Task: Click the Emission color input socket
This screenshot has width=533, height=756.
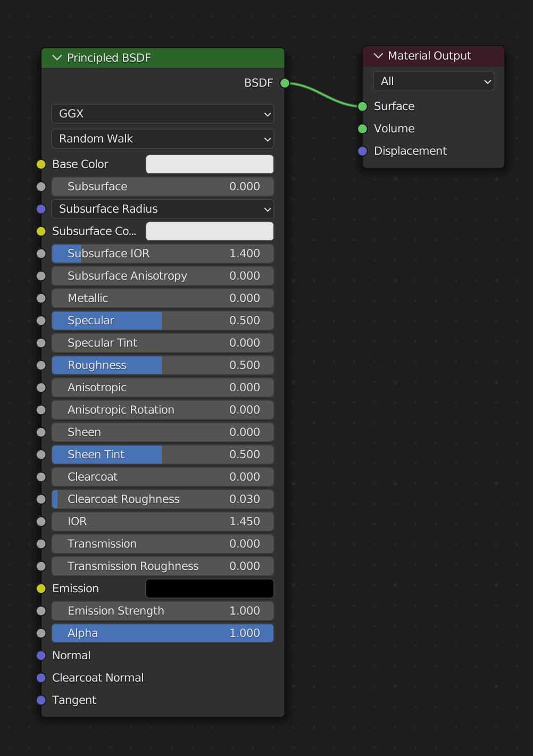Action: coord(41,589)
